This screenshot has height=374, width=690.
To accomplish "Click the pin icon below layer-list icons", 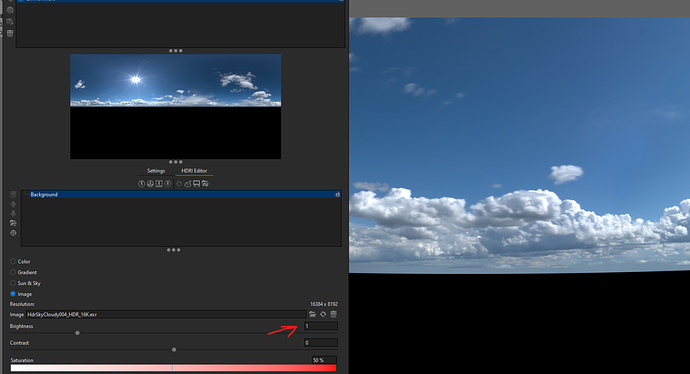I will point(13,233).
